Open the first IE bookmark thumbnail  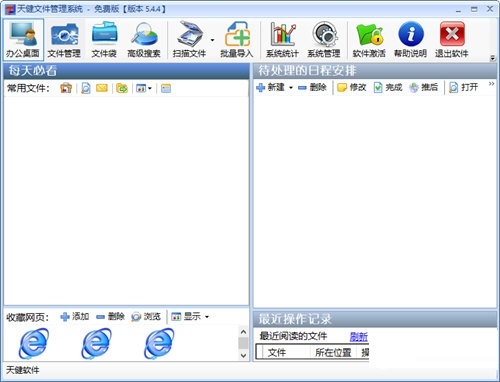34,344
